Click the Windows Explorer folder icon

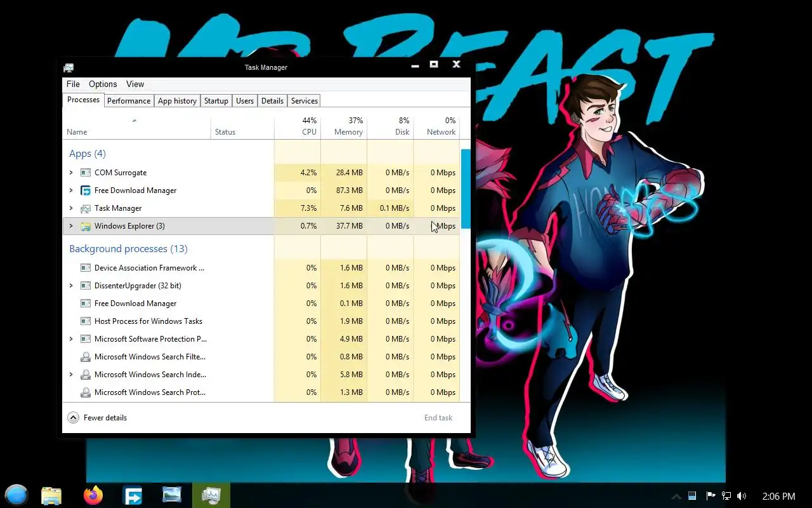pos(86,226)
